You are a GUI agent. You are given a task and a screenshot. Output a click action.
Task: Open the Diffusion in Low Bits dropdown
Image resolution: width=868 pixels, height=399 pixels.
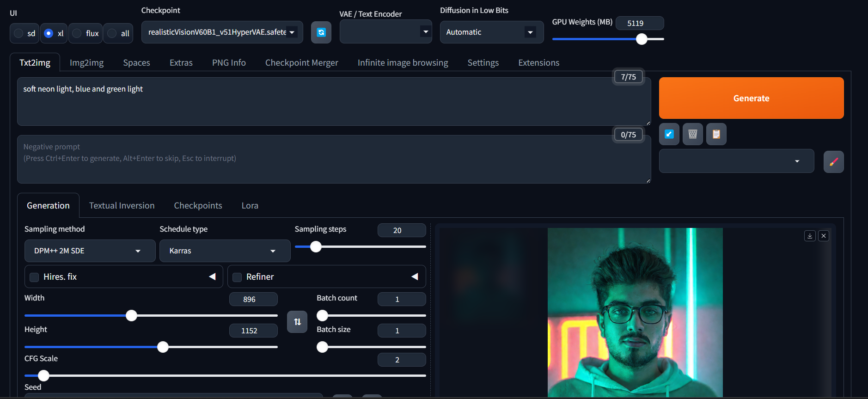pyautogui.click(x=491, y=32)
